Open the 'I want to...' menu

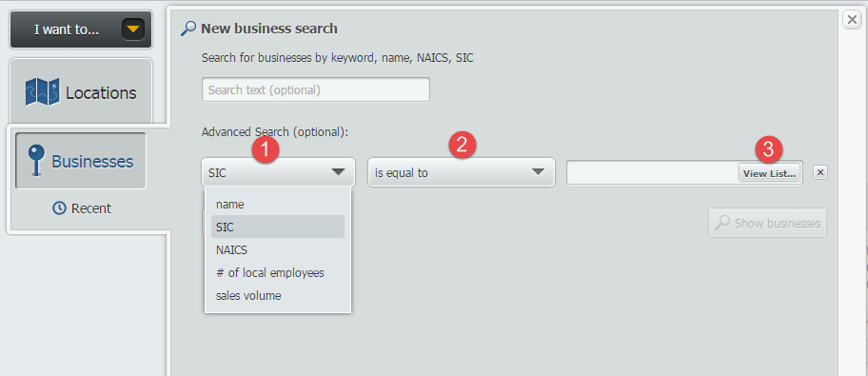pos(81,30)
